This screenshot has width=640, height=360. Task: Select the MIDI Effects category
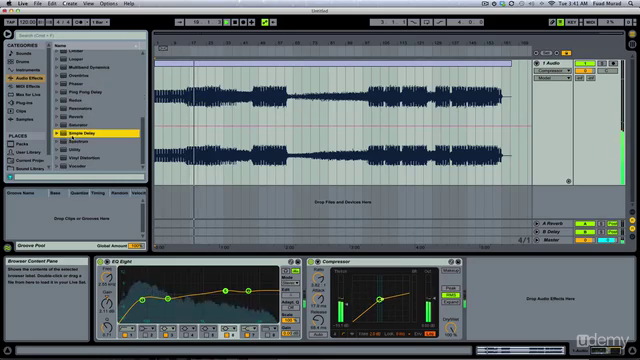point(28,86)
